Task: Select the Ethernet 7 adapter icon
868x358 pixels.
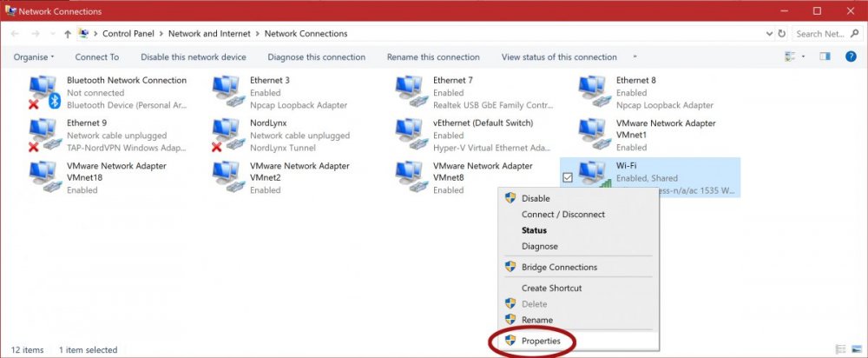Action: [411, 92]
